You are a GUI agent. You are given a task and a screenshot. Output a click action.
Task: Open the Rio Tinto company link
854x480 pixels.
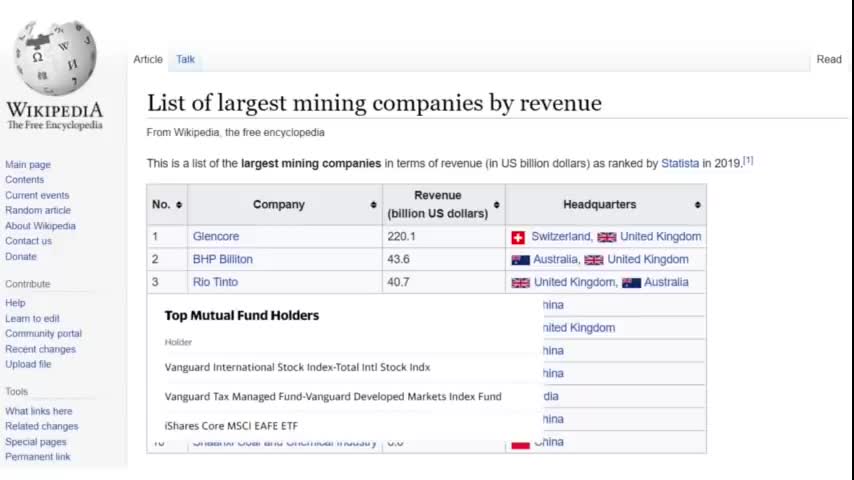pos(215,282)
